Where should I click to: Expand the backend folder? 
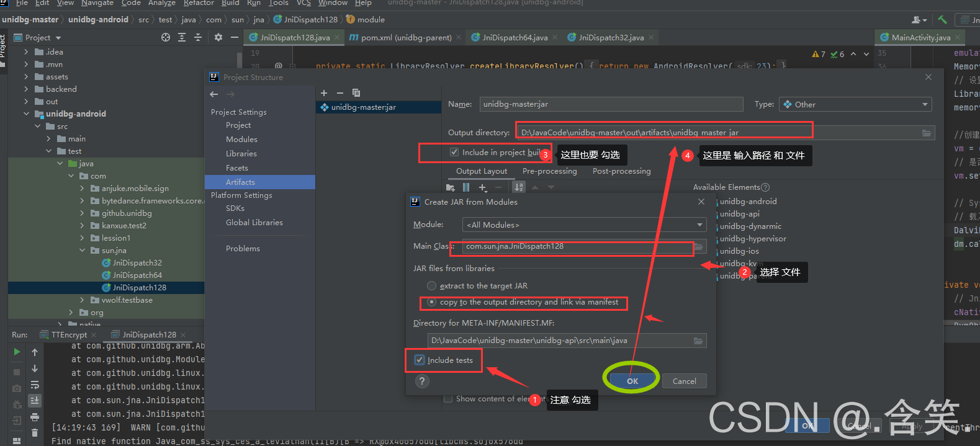coord(26,89)
